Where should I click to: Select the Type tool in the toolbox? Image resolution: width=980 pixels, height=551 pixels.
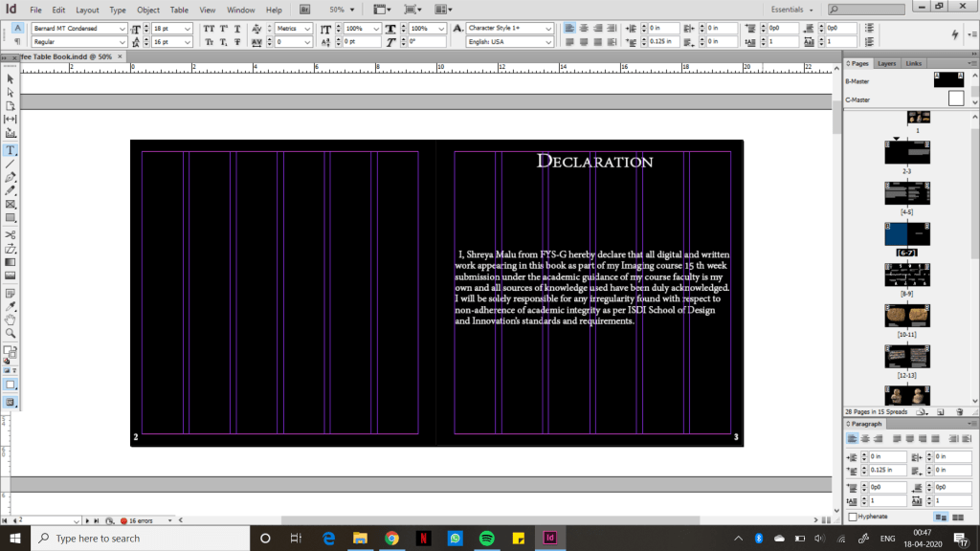[11, 150]
